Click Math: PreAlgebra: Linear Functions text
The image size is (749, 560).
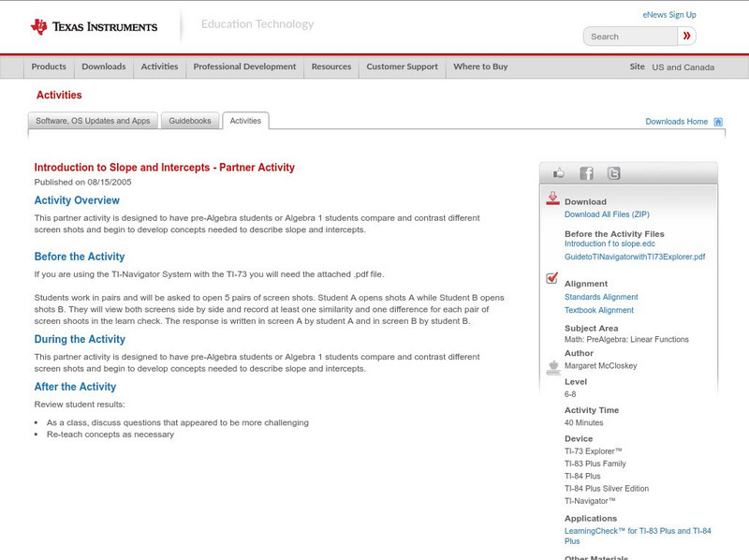[626, 339]
